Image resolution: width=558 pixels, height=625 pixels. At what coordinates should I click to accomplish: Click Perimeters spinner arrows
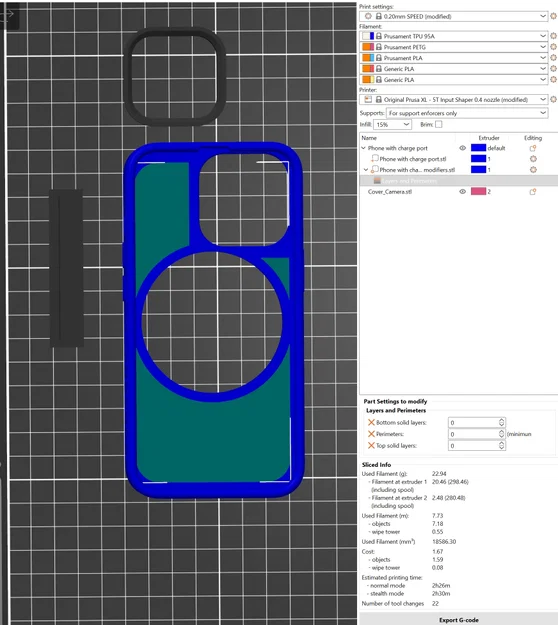point(502,434)
